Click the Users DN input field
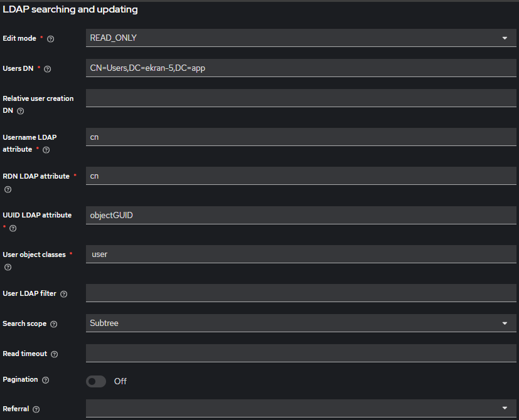The width and height of the screenshot is (519, 420). tap(301, 68)
